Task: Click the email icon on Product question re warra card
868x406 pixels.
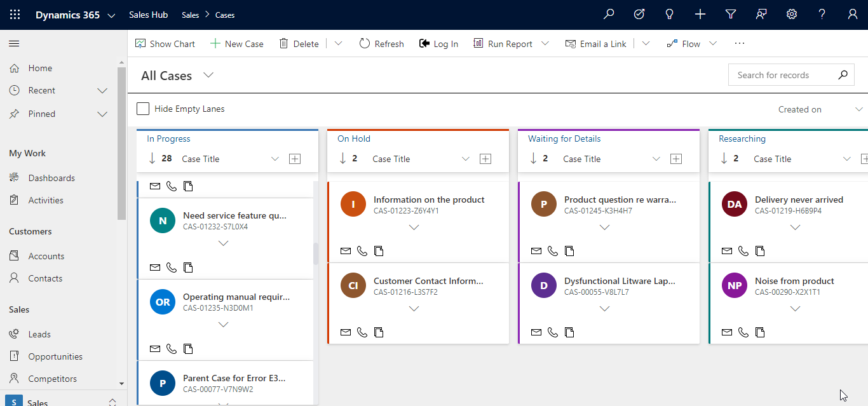Action: click(536, 251)
